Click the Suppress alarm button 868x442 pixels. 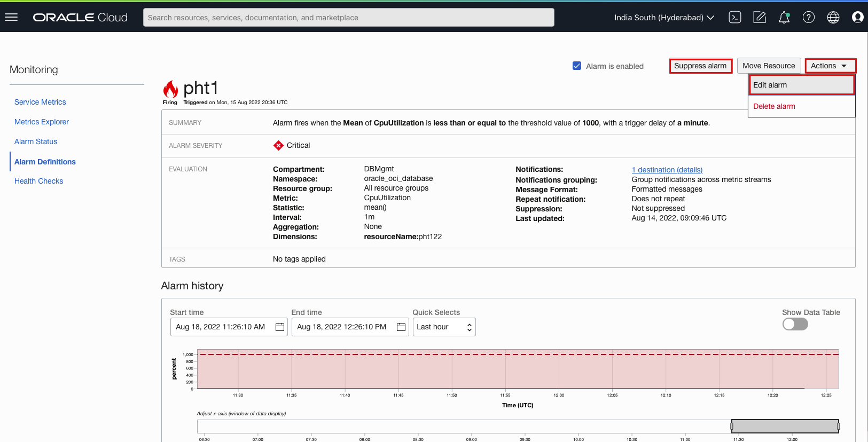click(700, 66)
